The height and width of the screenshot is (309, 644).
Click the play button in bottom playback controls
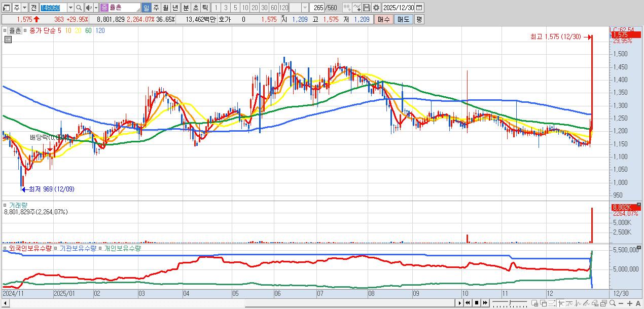(460, 303)
